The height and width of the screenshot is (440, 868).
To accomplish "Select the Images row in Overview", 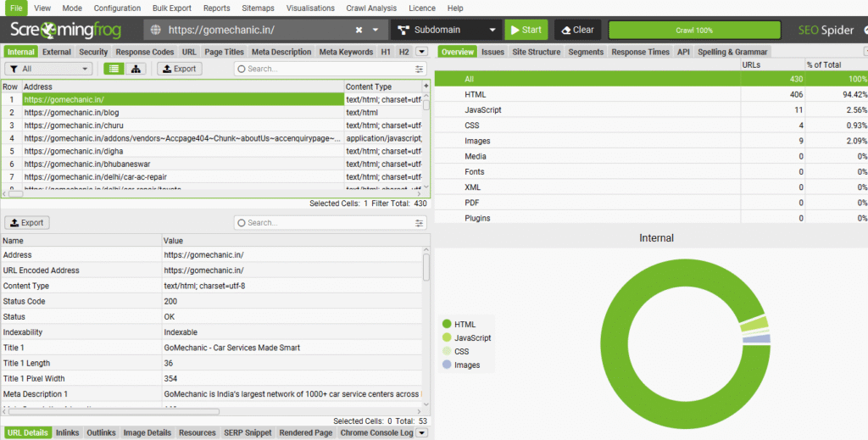I will point(651,141).
